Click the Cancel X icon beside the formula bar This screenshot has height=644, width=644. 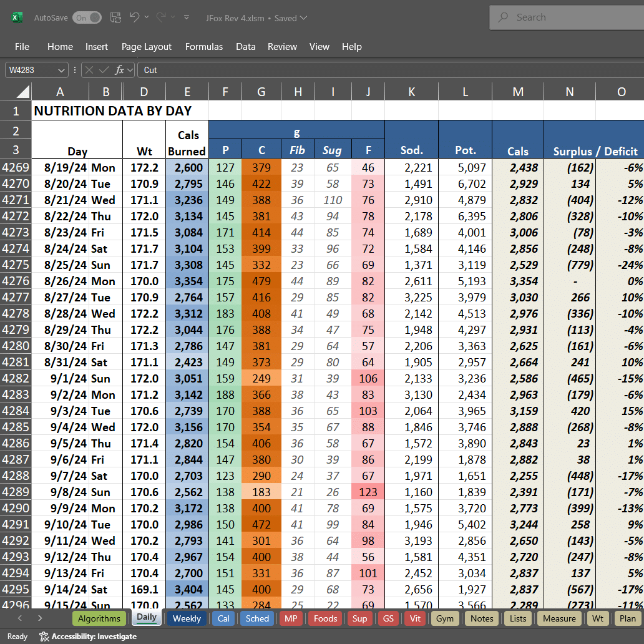click(89, 70)
